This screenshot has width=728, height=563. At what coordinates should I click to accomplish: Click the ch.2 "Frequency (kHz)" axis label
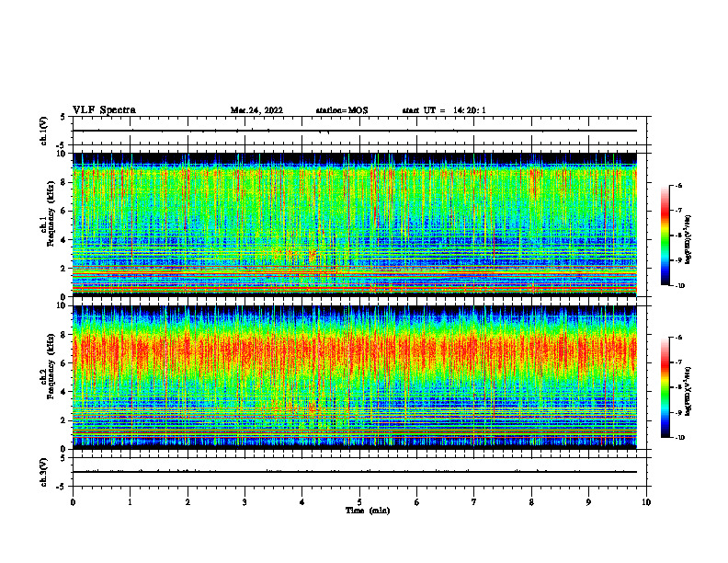51,366
